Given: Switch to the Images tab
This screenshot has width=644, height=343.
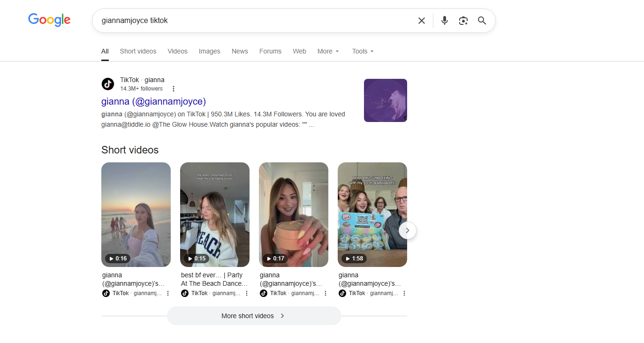Looking at the screenshot, I should (209, 51).
